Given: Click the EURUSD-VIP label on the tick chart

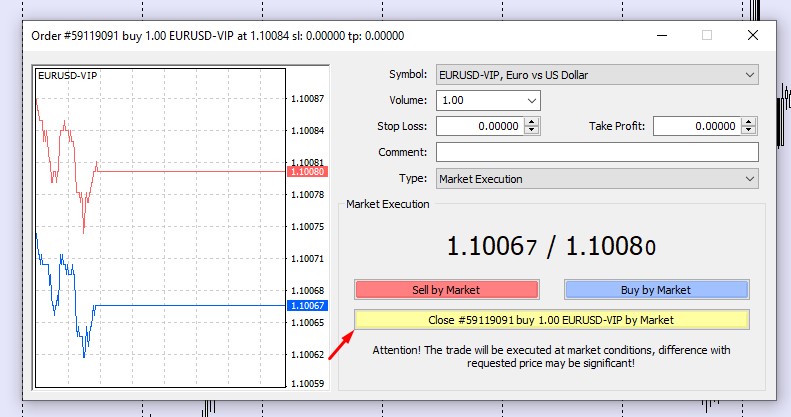Looking at the screenshot, I should click(67, 76).
